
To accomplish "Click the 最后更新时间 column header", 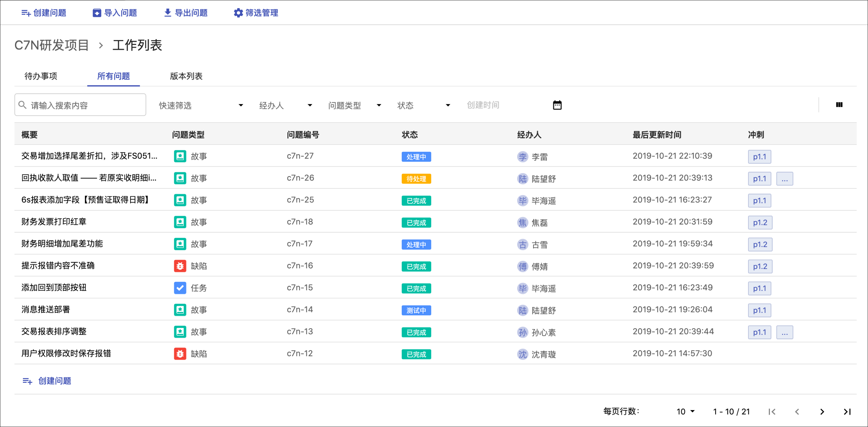I will 657,135.
